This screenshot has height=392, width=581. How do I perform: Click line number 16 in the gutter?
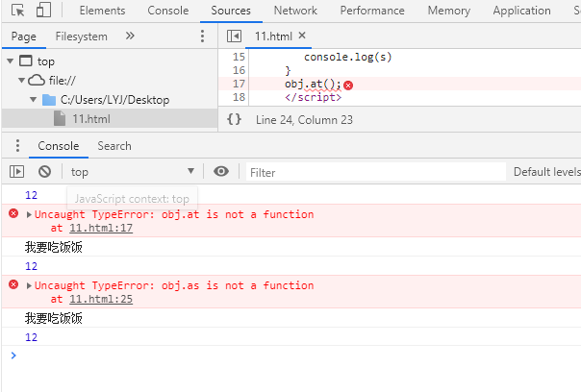(239, 70)
